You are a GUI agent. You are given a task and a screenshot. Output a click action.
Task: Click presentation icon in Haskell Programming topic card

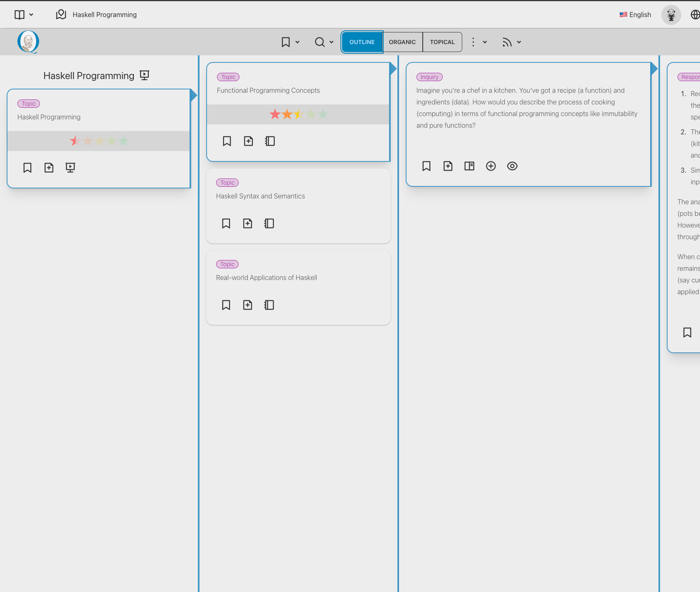[70, 168]
